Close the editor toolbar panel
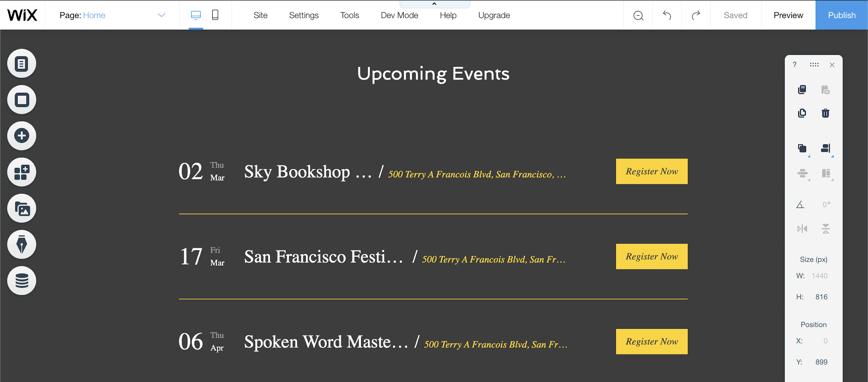This screenshot has height=382, width=868. (832, 65)
